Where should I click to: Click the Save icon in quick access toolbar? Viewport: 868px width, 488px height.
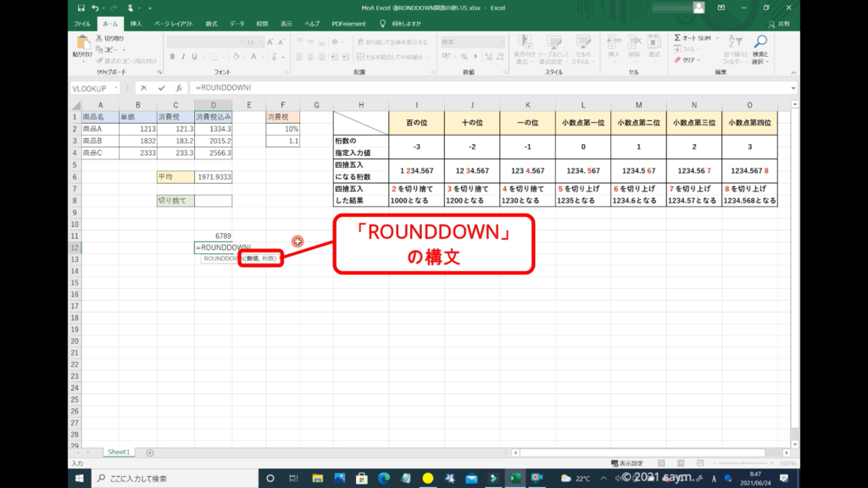coord(81,8)
